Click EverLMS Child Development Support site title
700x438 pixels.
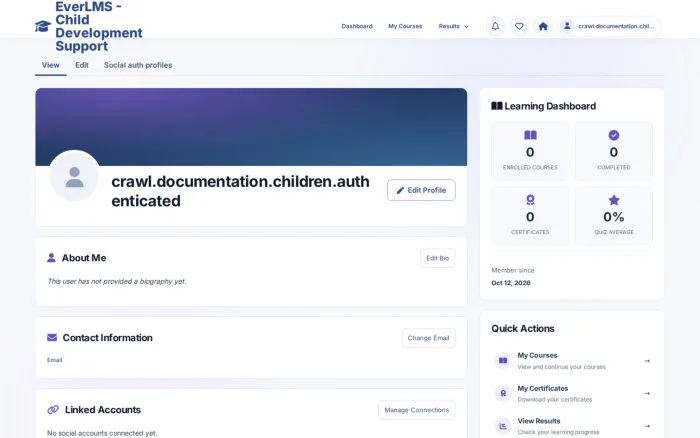pyautogui.click(x=99, y=26)
